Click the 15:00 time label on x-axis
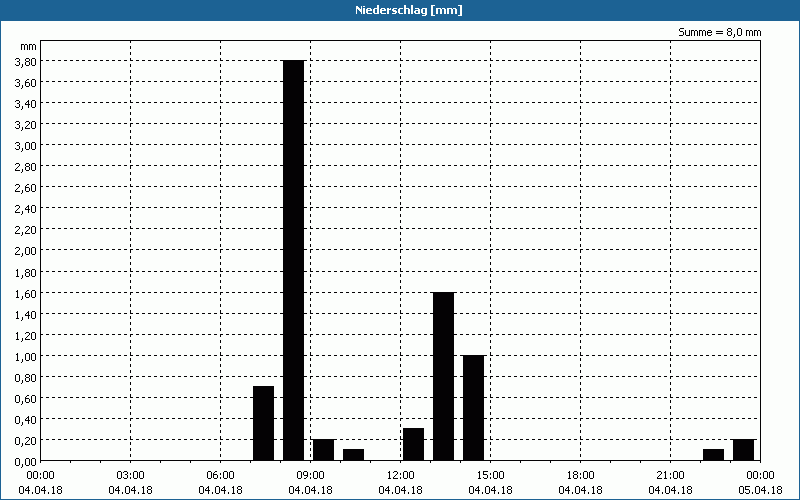The width and height of the screenshot is (800, 500). tap(490, 476)
